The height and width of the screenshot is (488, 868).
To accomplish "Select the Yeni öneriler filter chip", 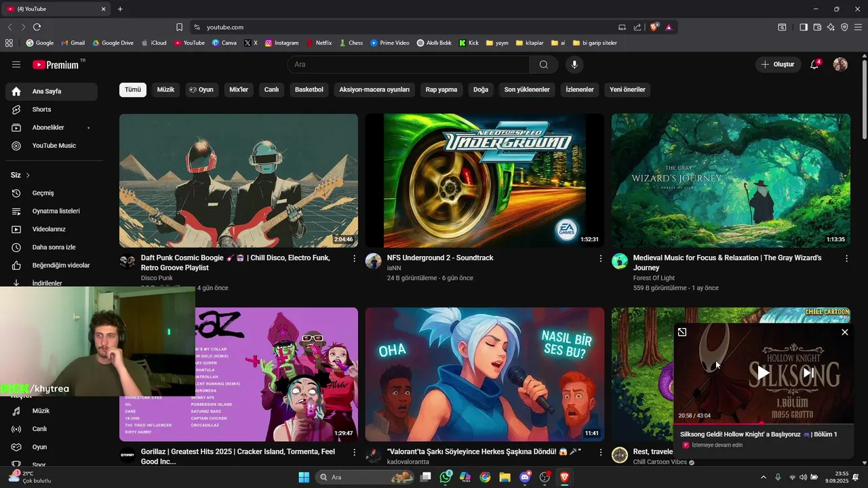I will coord(627,89).
